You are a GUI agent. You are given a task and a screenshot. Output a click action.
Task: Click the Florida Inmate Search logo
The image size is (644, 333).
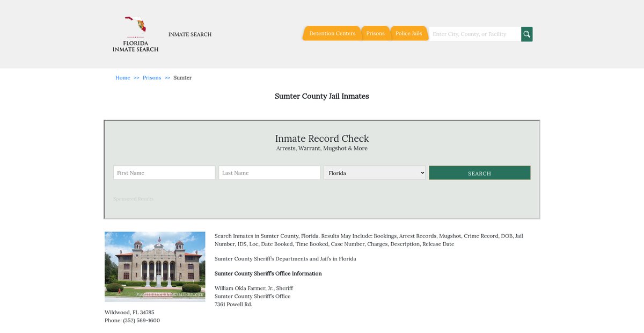[x=135, y=34]
